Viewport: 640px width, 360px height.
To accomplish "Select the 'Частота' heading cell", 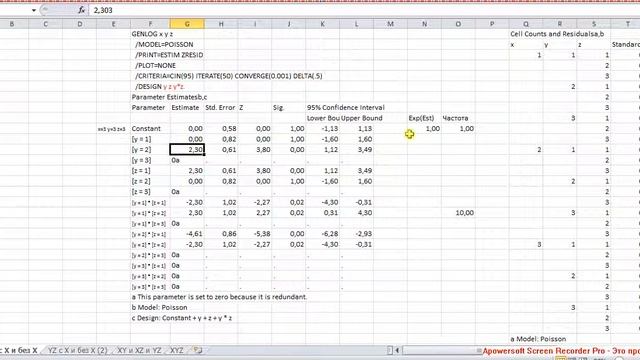I will pos(455,118).
